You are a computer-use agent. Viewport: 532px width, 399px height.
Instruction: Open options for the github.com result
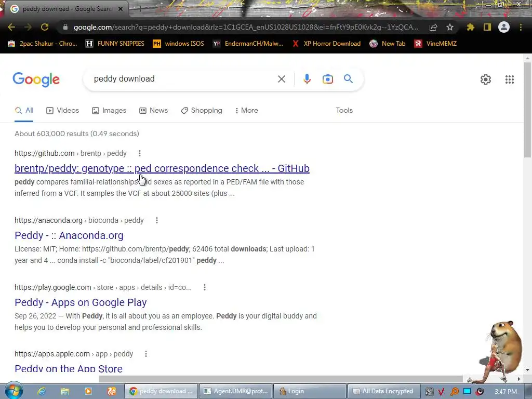139,153
